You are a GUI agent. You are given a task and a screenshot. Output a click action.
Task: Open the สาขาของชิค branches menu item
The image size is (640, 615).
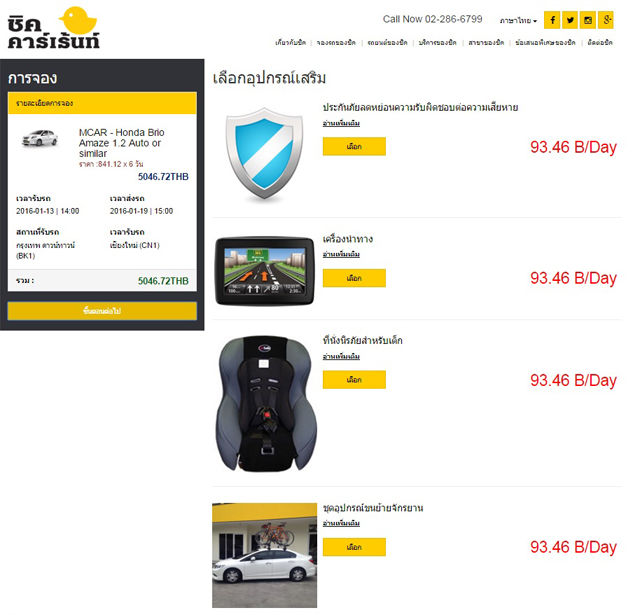[x=486, y=42]
